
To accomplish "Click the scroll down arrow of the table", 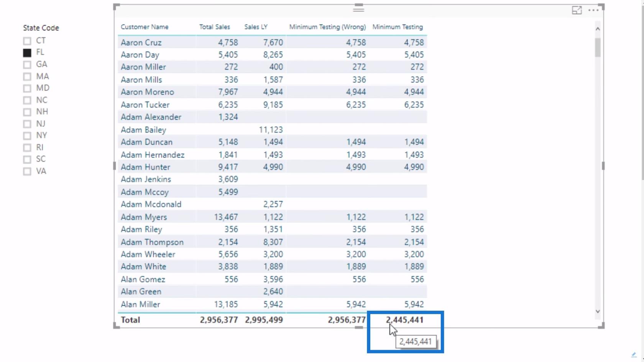I will tap(598, 311).
